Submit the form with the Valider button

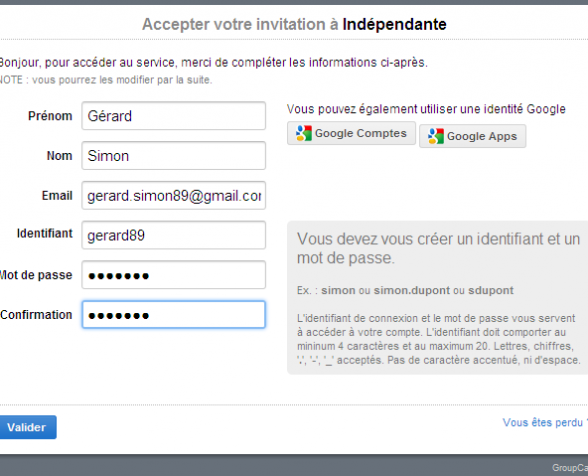[x=28, y=427]
